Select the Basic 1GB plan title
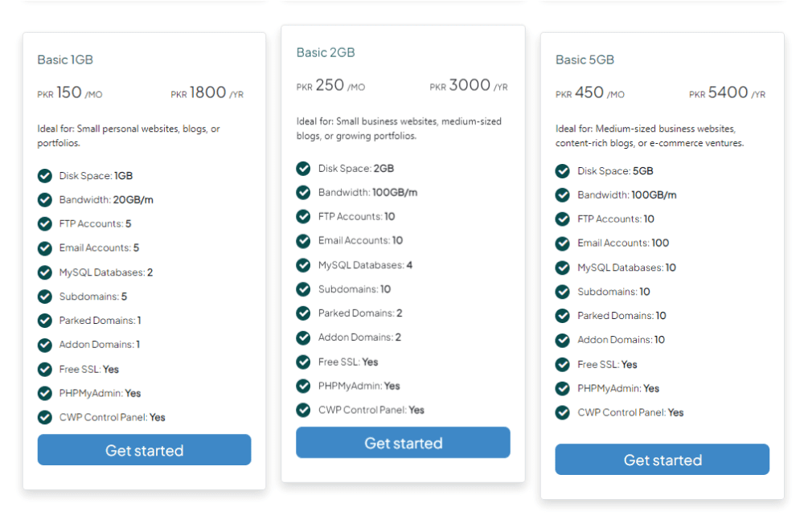804x532 pixels. [65, 59]
